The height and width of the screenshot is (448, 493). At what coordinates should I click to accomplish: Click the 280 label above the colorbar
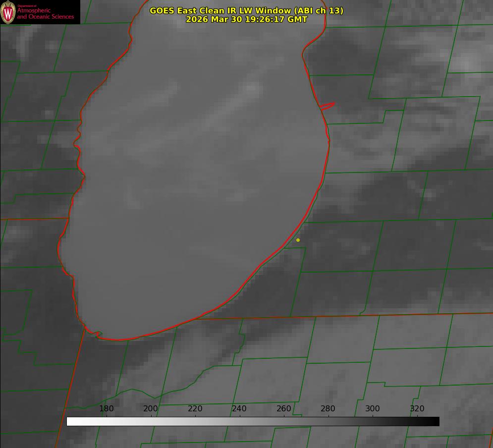(x=328, y=409)
